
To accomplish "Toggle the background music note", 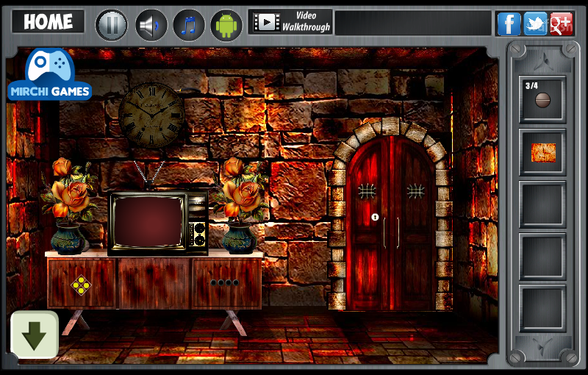I will (189, 25).
